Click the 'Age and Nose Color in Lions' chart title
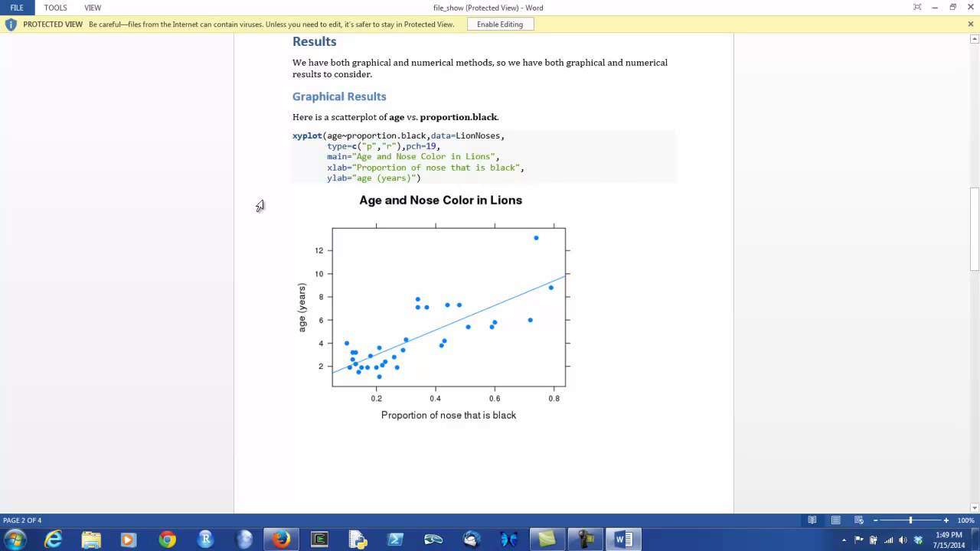 [441, 201]
